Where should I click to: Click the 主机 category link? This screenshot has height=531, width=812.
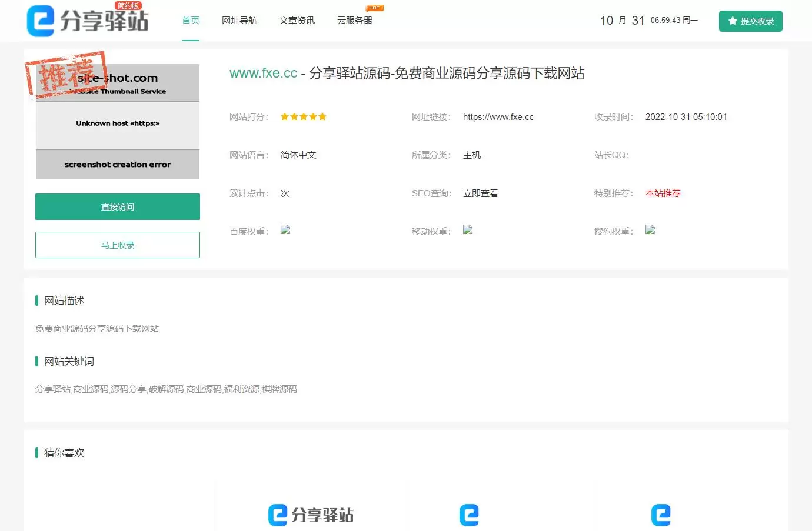(x=472, y=155)
